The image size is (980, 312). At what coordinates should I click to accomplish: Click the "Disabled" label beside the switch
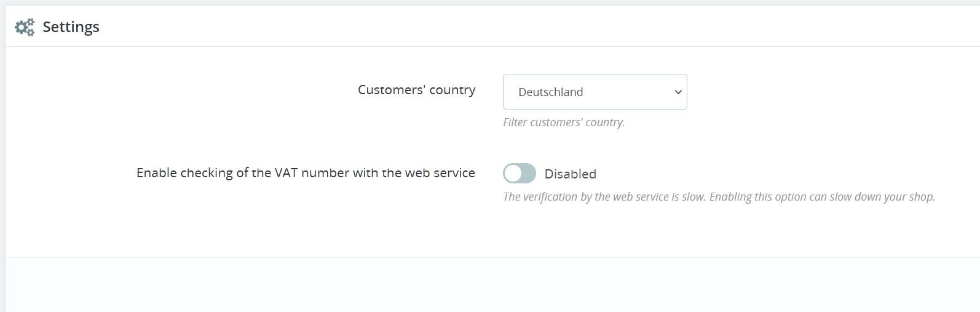[570, 174]
